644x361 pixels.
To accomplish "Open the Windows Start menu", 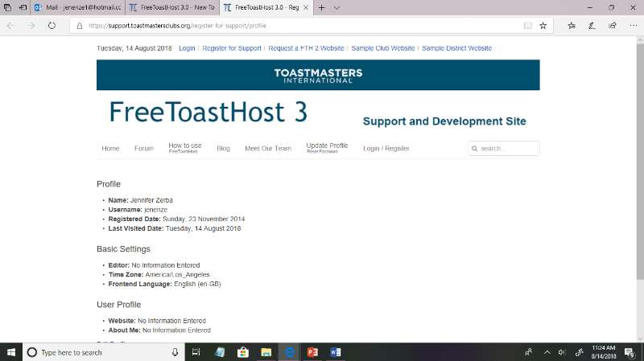I will point(11,352).
